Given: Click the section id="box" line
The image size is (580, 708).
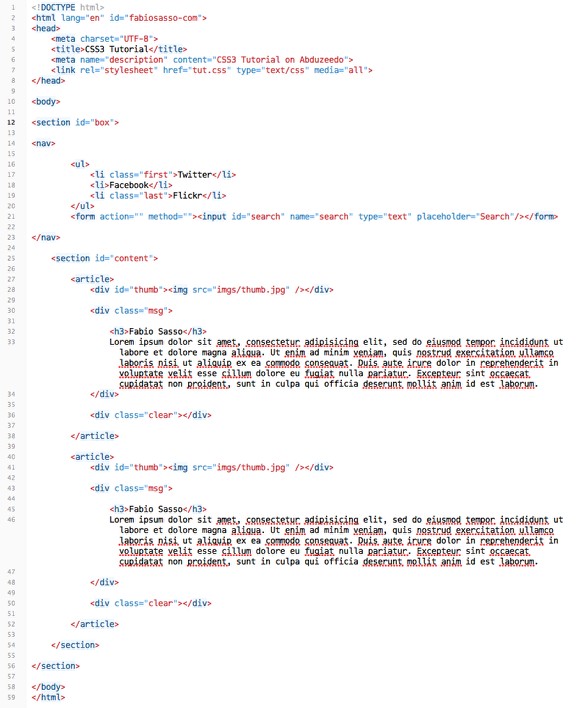Looking at the screenshot, I should click(75, 122).
